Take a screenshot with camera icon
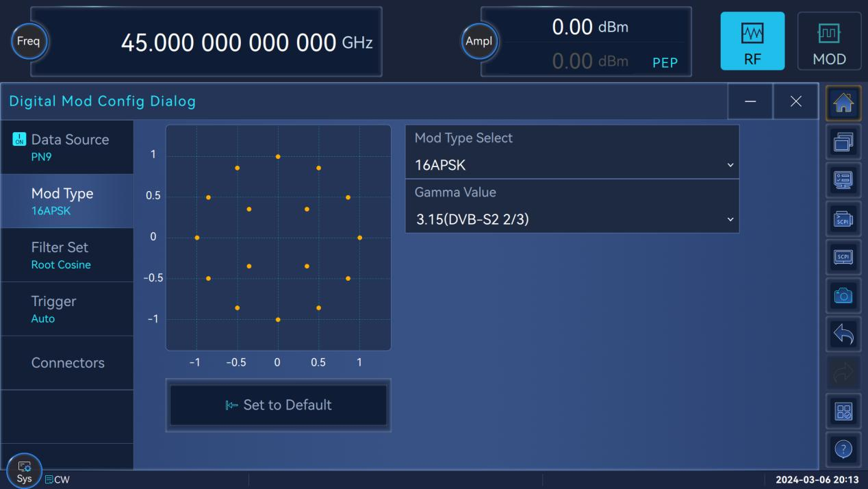 (x=843, y=295)
